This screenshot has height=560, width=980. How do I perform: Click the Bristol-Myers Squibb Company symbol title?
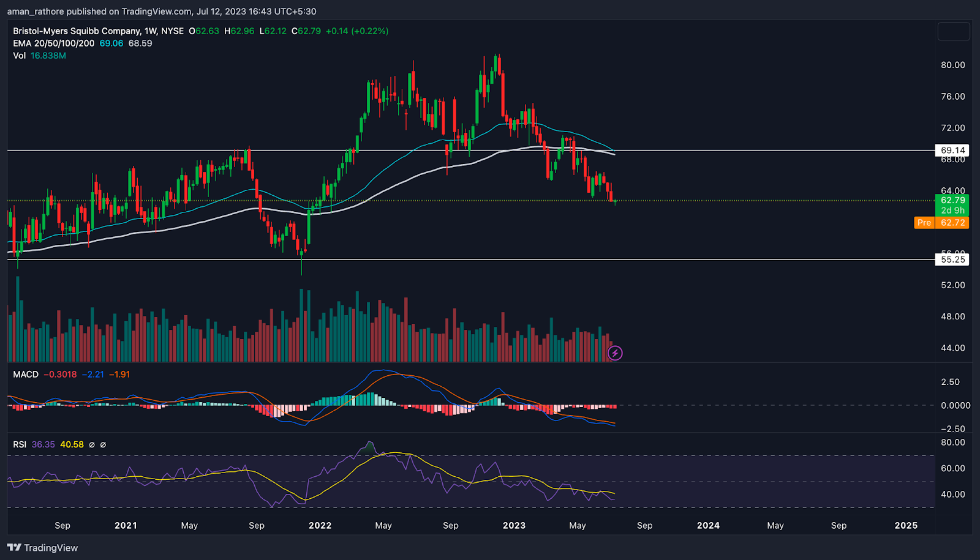pyautogui.click(x=76, y=31)
